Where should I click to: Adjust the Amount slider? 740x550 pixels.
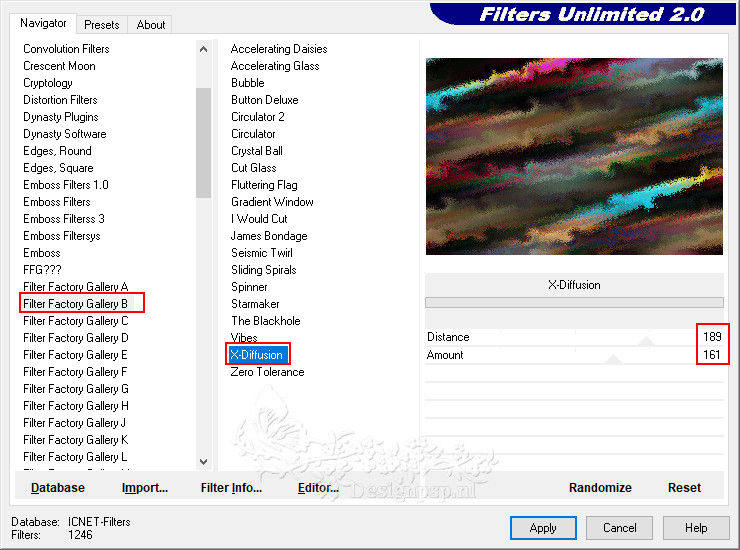pos(612,357)
